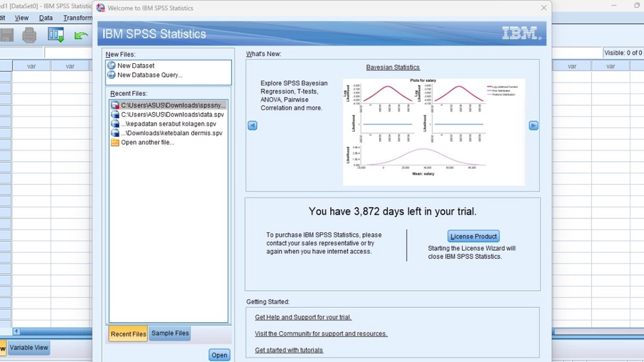Minimize the SPSS Data Editor window

614,5
